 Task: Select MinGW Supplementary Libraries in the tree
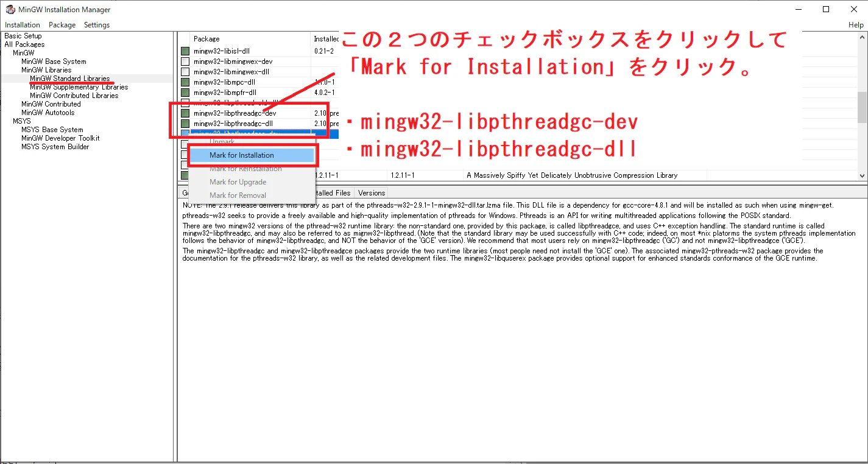point(79,87)
